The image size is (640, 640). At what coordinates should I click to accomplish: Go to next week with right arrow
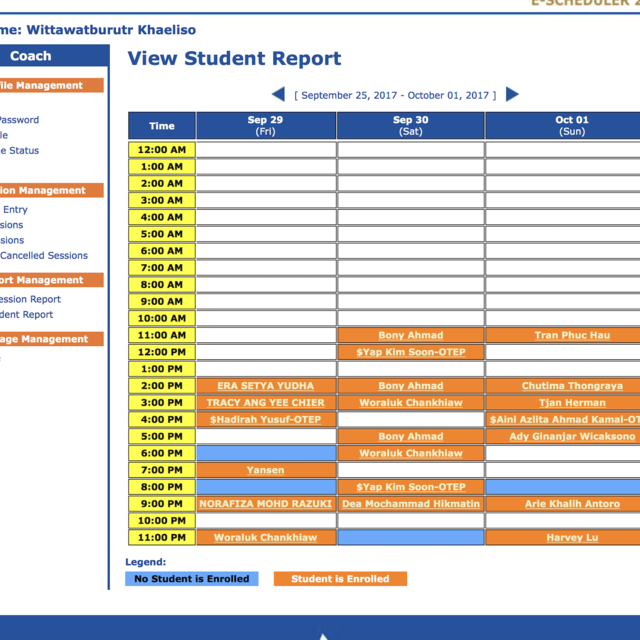coord(512,95)
